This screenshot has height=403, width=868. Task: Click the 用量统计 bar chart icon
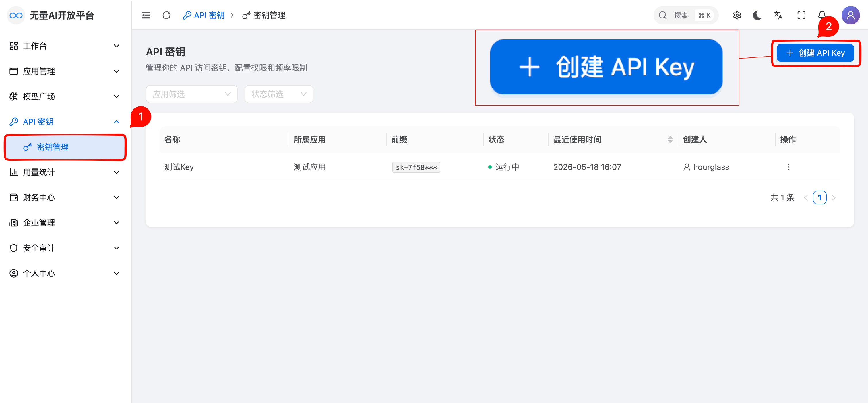click(x=13, y=172)
